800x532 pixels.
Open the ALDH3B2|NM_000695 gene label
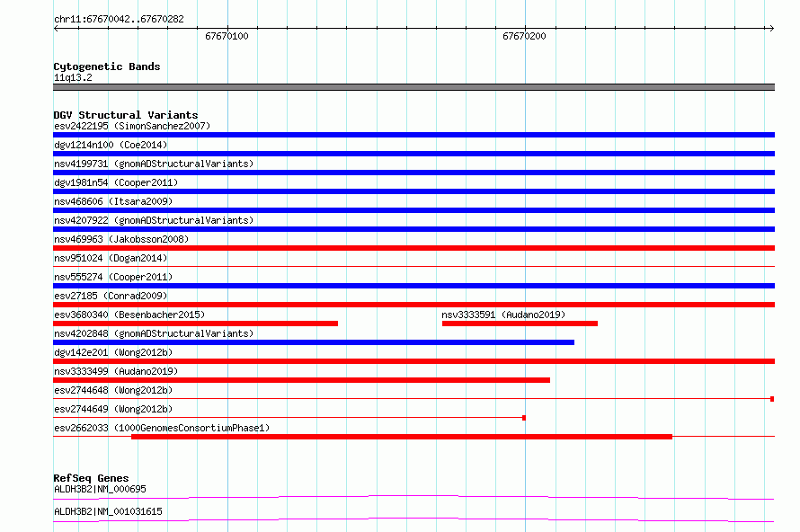click(x=100, y=489)
